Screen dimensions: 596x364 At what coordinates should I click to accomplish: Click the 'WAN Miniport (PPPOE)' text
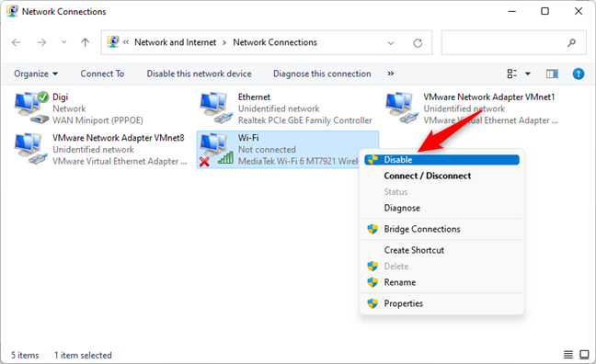(97, 120)
